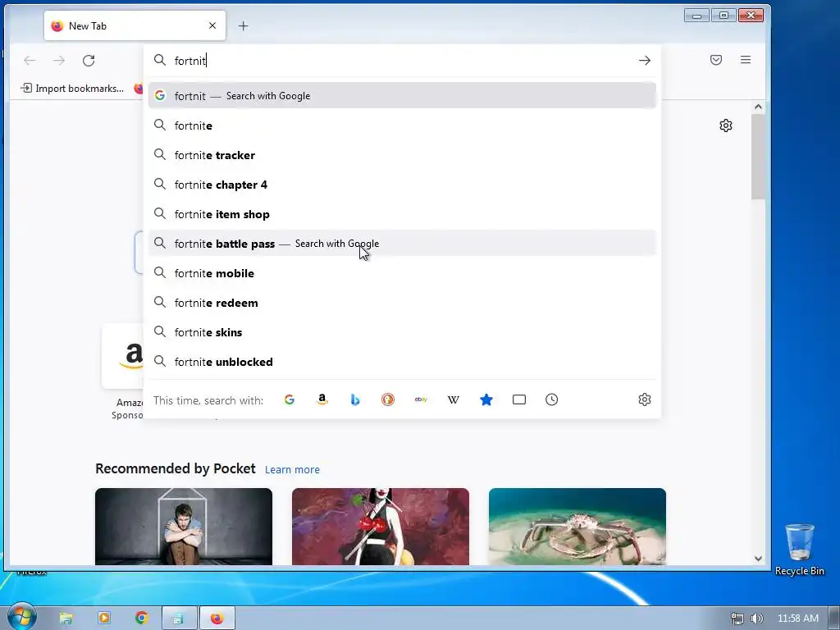The height and width of the screenshot is (630, 840).
Task: Click in the address bar text field
Action: 402,61
